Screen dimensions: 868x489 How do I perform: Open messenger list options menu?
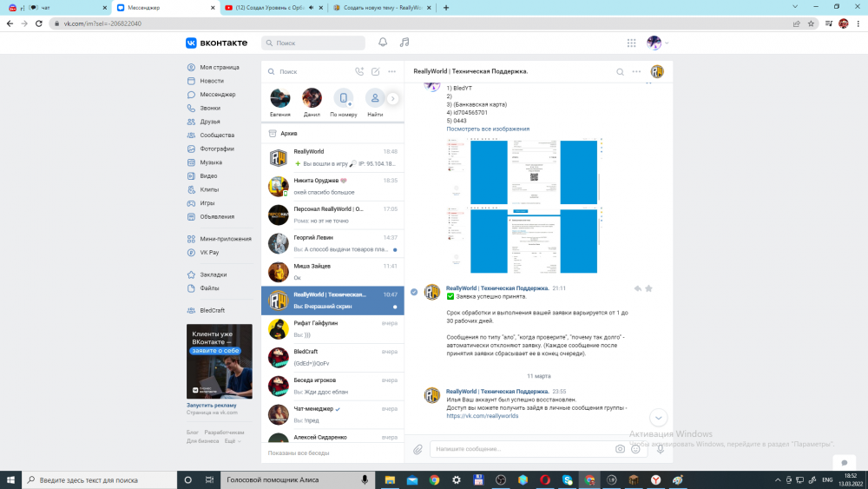[x=392, y=71]
